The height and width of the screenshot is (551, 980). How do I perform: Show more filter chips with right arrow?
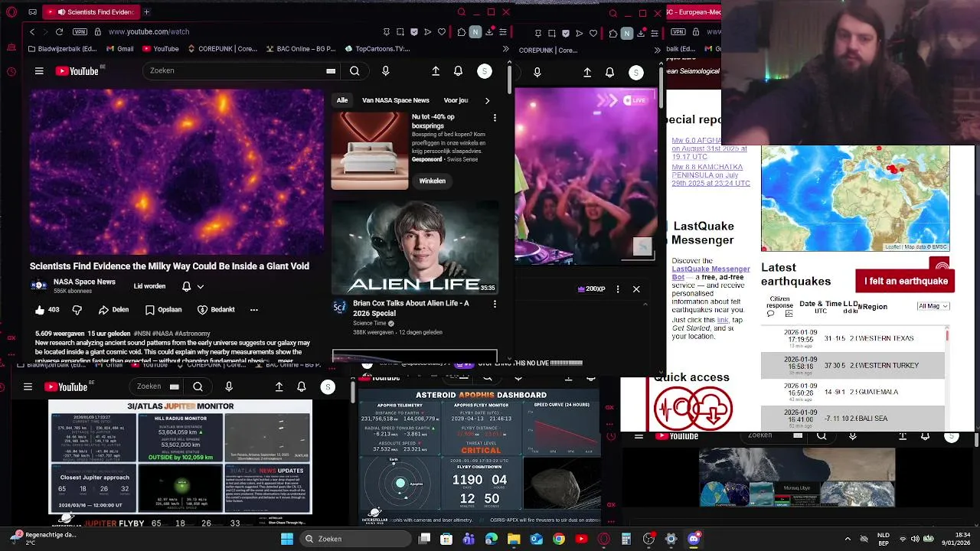tap(487, 100)
